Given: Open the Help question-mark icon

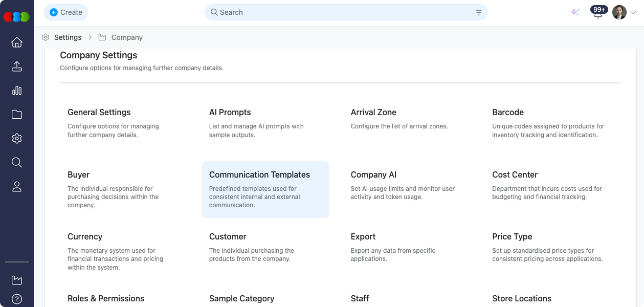Looking at the screenshot, I should (x=16, y=299).
